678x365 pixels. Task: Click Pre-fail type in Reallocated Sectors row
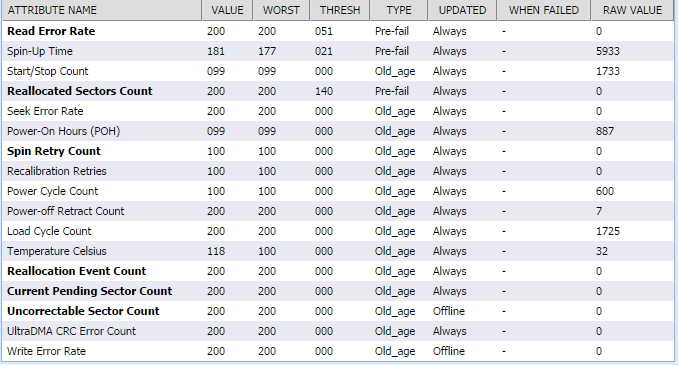[x=392, y=91]
